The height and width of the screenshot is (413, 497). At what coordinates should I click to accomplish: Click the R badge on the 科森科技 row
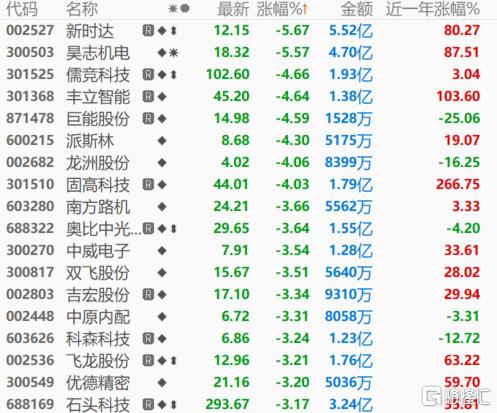(x=148, y=339)
